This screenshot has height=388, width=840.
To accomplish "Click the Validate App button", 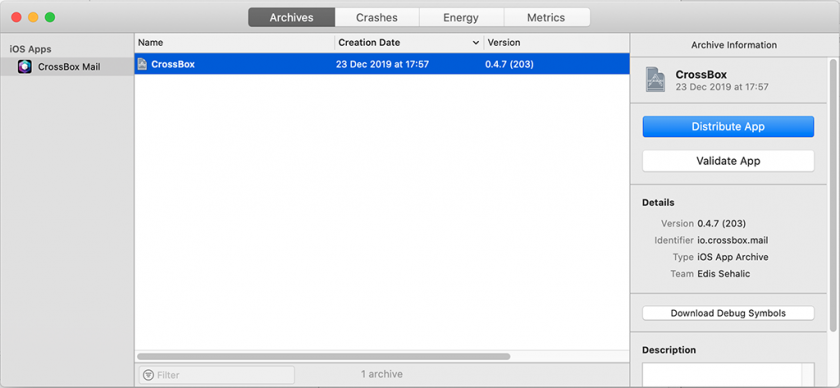I will pos(728,161).
